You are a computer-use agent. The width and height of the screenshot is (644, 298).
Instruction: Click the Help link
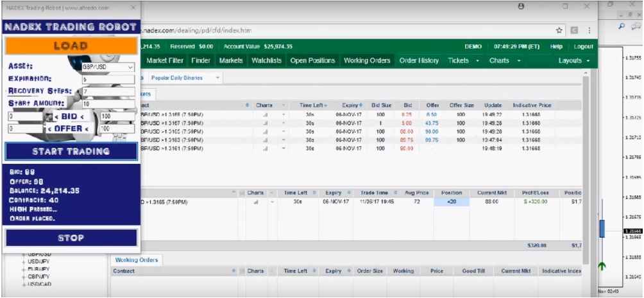556,46
